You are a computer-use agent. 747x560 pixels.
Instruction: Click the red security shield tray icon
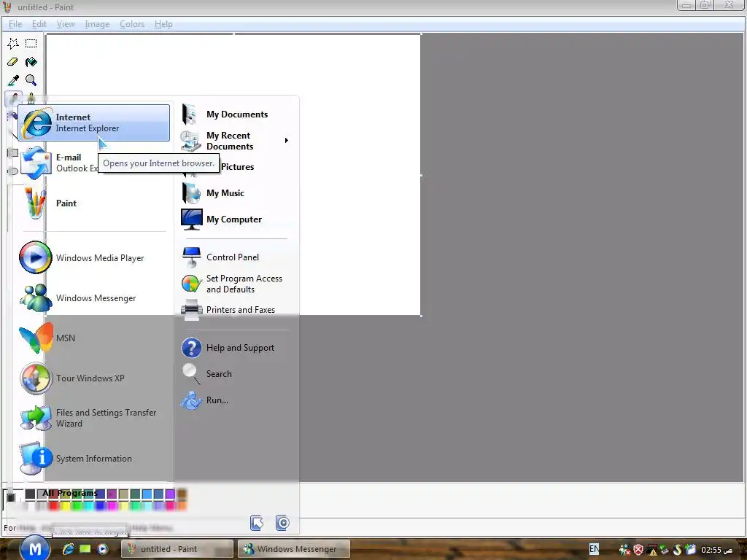pos(638,550)
